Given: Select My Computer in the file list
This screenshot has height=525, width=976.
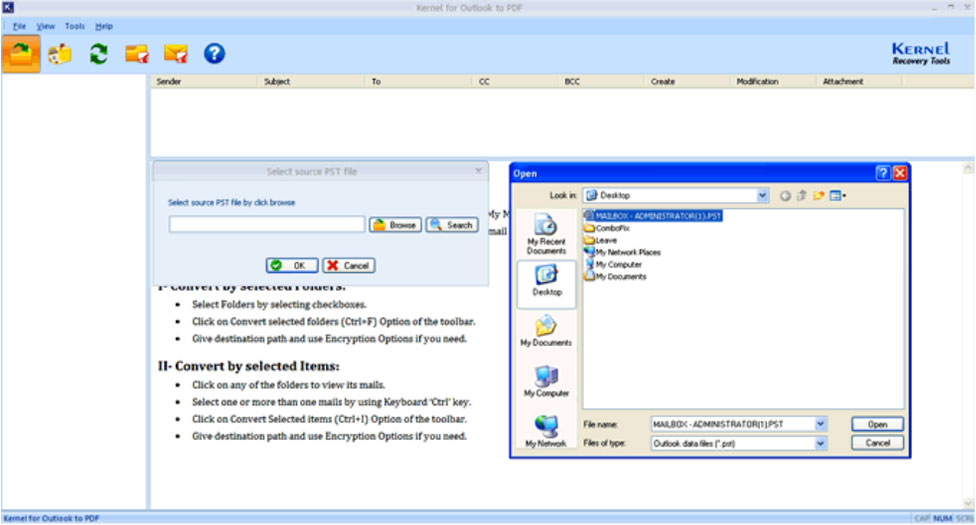Looking at the screenshot, I should (613, 265).
